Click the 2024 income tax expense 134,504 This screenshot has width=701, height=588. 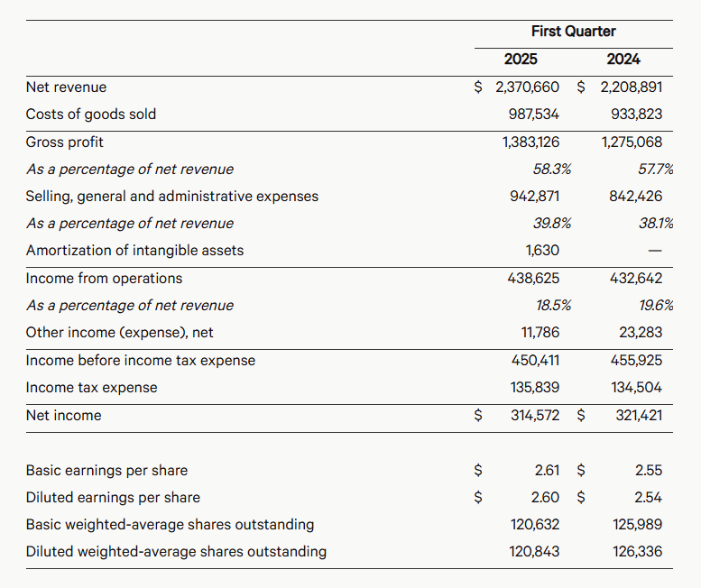tap(636, 388)
